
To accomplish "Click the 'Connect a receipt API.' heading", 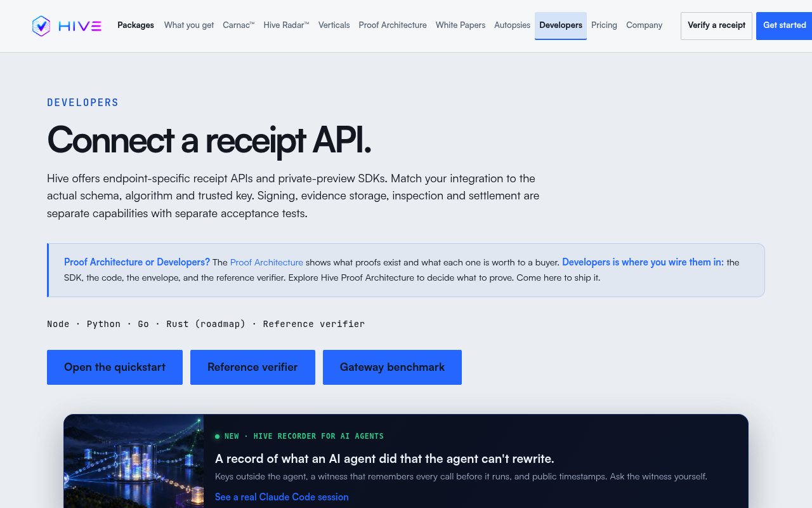I will (209, 140).
